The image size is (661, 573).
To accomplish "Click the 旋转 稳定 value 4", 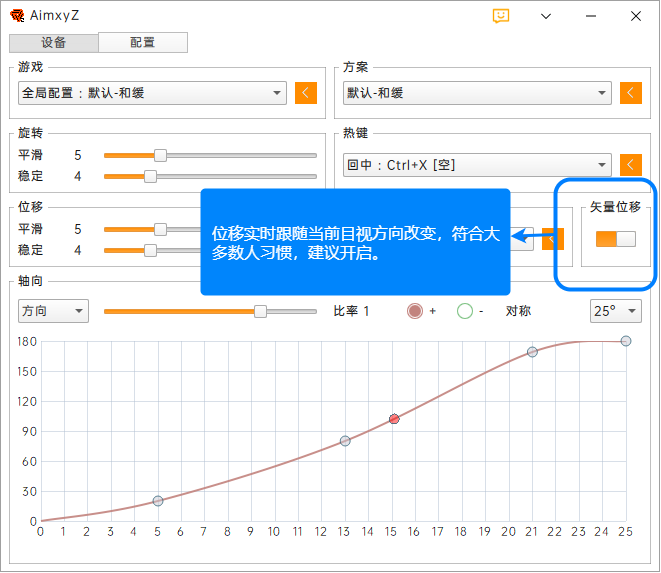I will 78,177.
